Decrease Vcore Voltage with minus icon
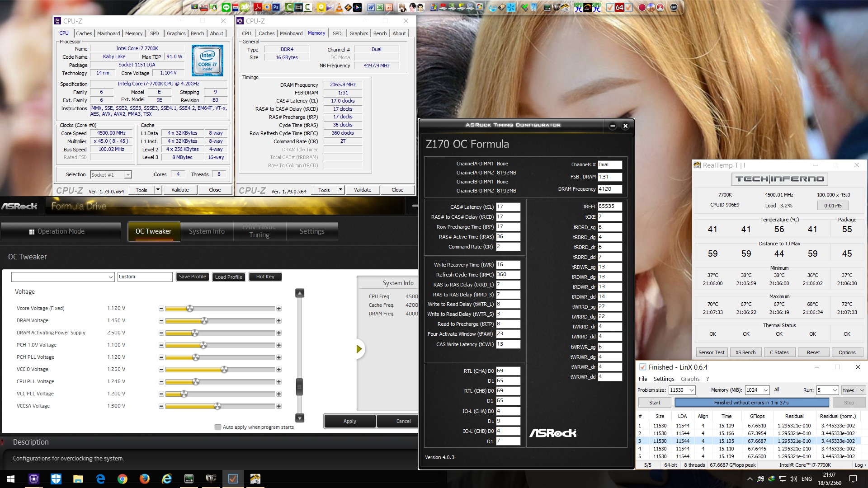The height and width of the screenshot is (488, 868). pyautogui.click(x=161, y=309)
